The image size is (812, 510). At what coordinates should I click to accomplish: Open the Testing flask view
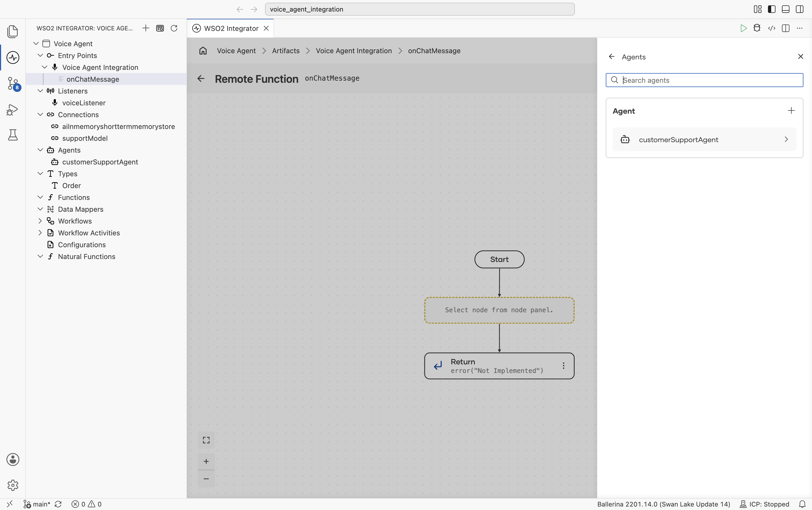(x=12, y=135)
